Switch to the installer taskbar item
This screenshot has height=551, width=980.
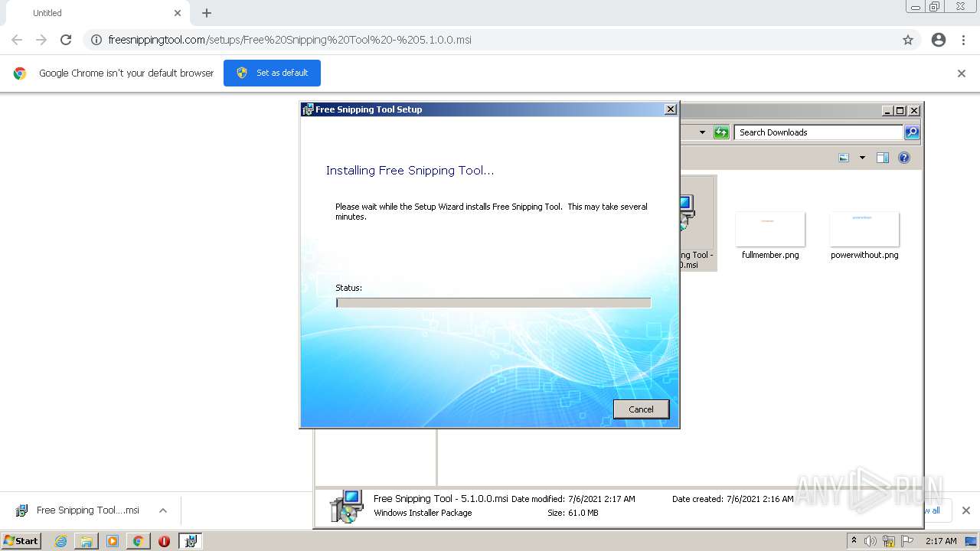click(x=190, y=541)
